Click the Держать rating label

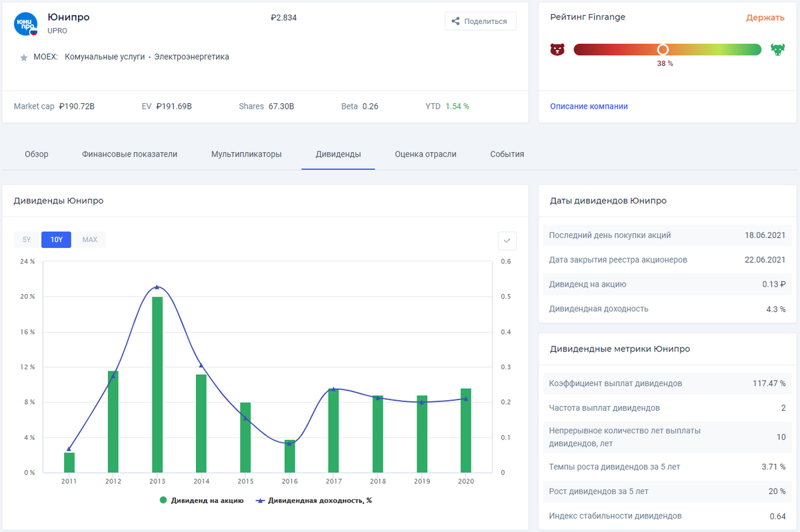(x=765, y=17)
